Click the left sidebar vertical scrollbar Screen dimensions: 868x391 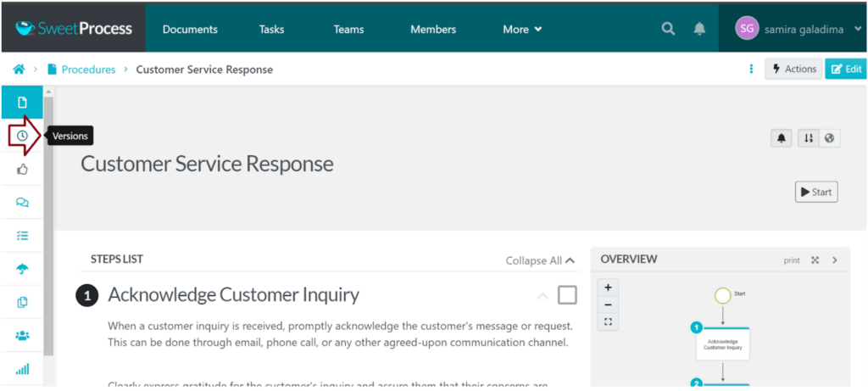pyautogui.click(x=48, y=221)
